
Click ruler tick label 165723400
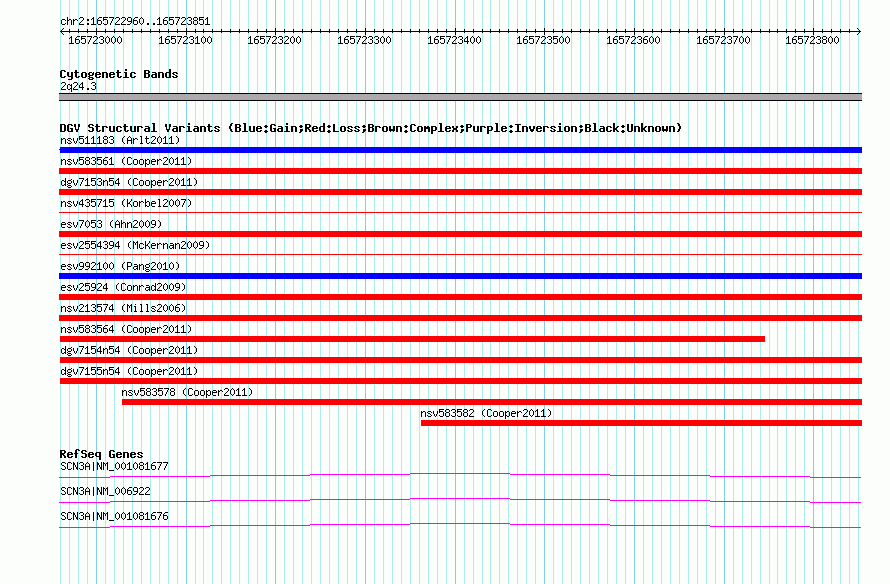pos(454,40)
